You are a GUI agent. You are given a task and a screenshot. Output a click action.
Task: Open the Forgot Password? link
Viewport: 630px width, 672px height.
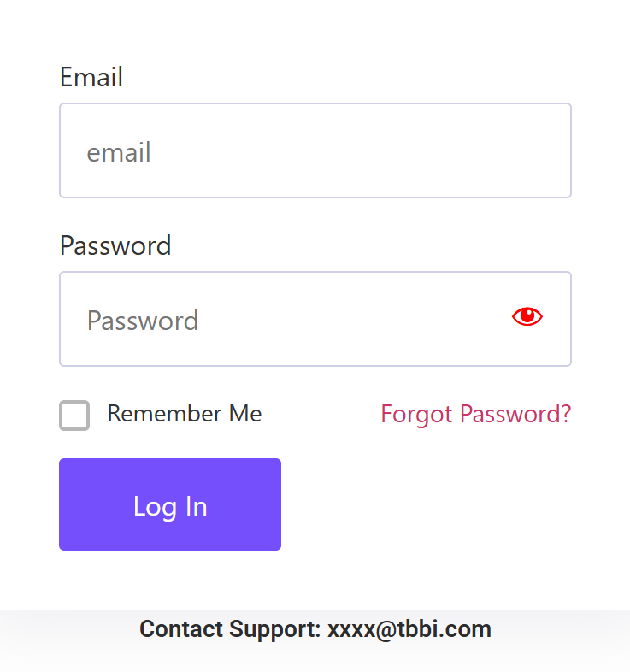[476, 414]
